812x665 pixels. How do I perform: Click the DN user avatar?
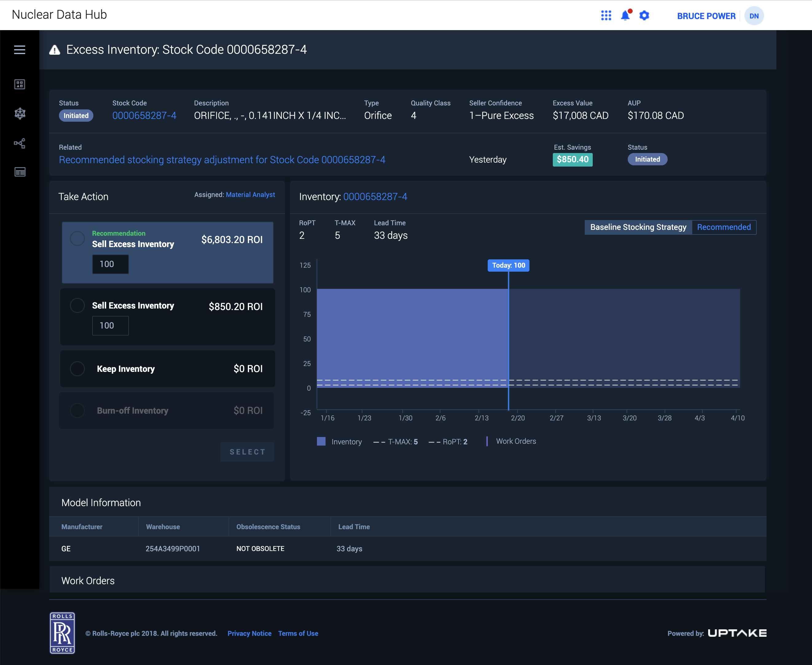click(754, 16)
